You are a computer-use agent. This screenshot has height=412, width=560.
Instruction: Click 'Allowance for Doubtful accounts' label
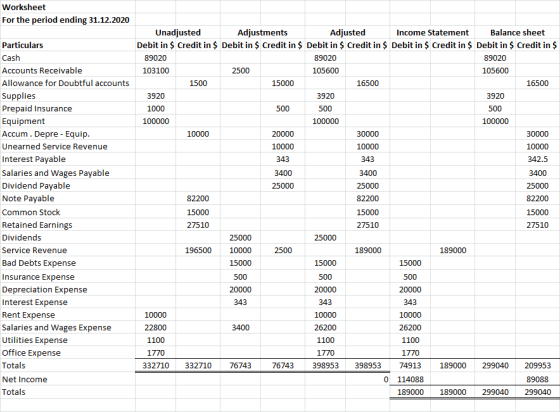pos(65,83)
